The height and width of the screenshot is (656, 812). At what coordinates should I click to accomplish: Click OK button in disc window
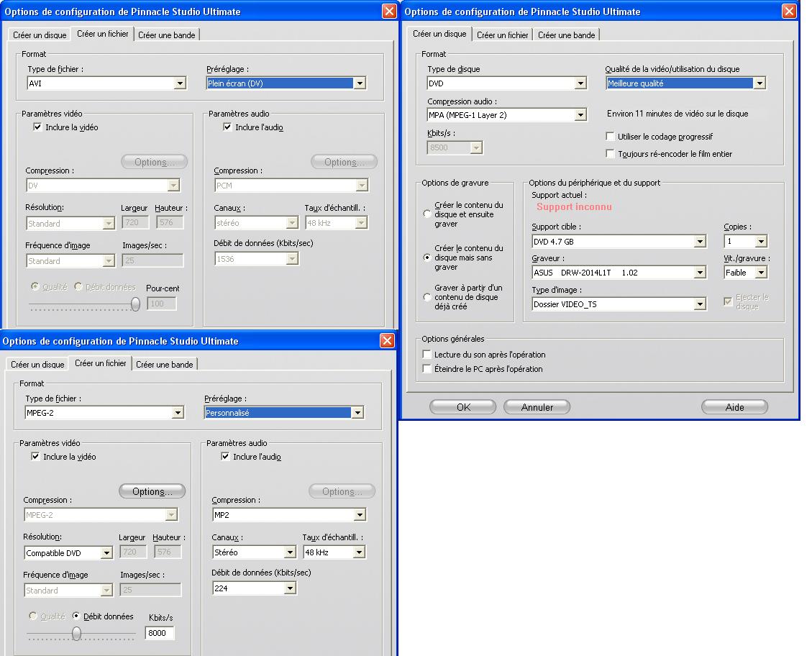[463, 407]
